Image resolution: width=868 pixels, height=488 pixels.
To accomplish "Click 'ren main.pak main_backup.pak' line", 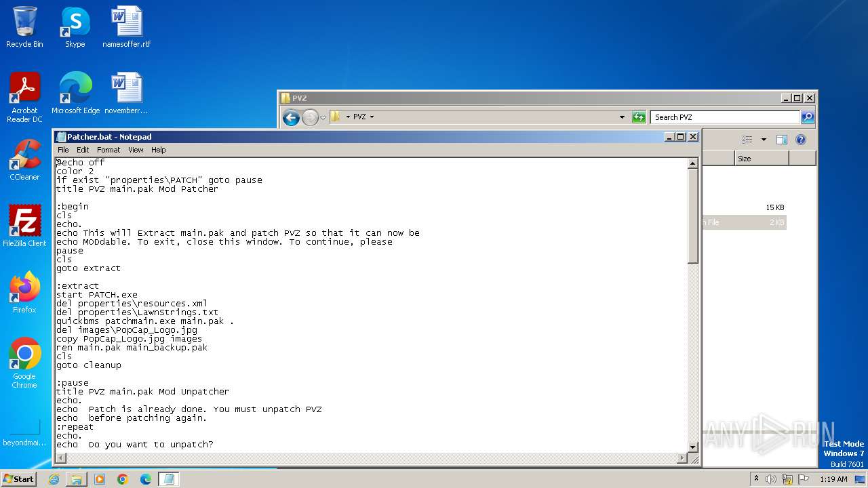I will (x=132, y=348).
